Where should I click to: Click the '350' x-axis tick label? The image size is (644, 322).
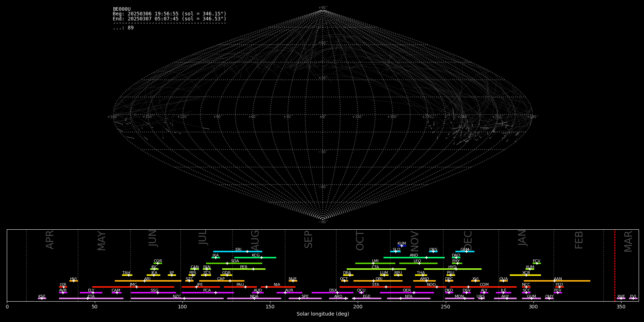(621, 307)
